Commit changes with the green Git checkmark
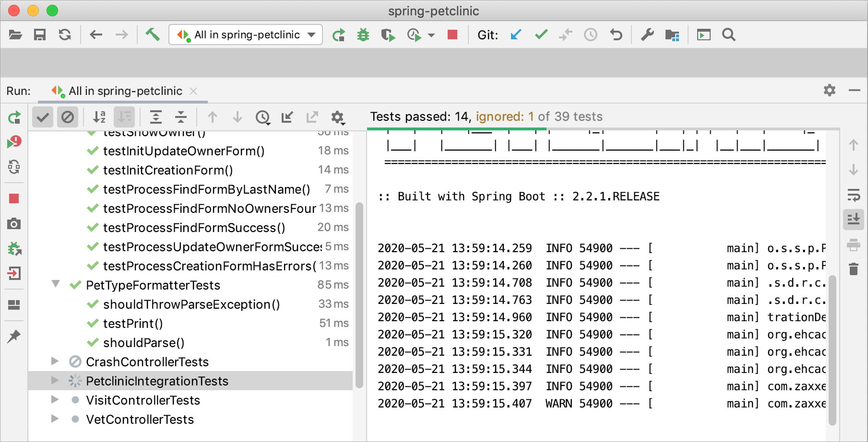The image size is (868, 442). coord(541,35)
